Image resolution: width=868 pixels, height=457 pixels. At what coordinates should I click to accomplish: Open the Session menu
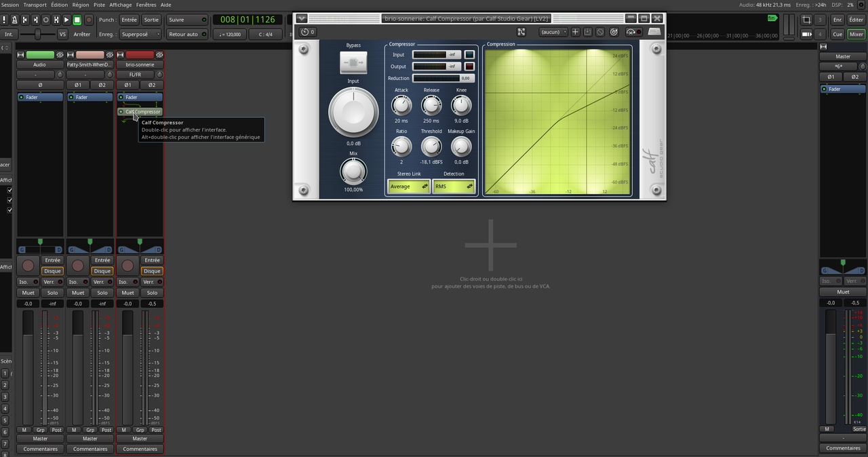[9, 5]
